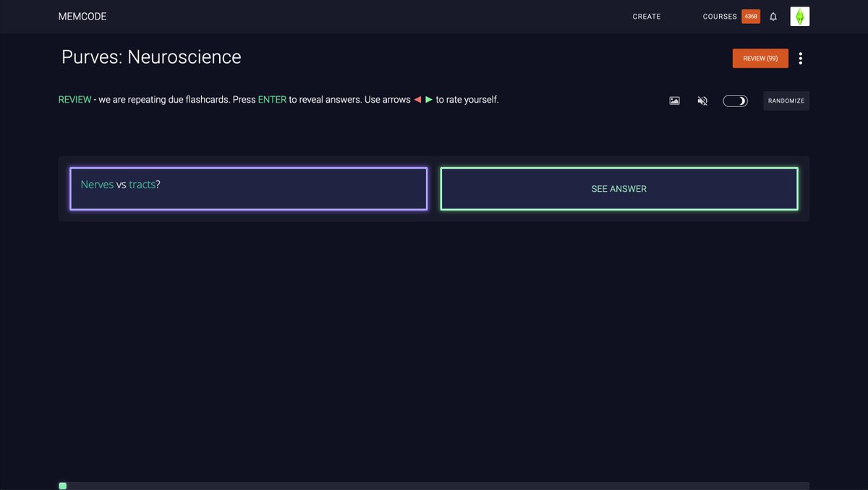Reveal the answer with SEE ANSWER
Image resolution: width=868 pixels, height=490 pixels.
(x=619, y=189)
